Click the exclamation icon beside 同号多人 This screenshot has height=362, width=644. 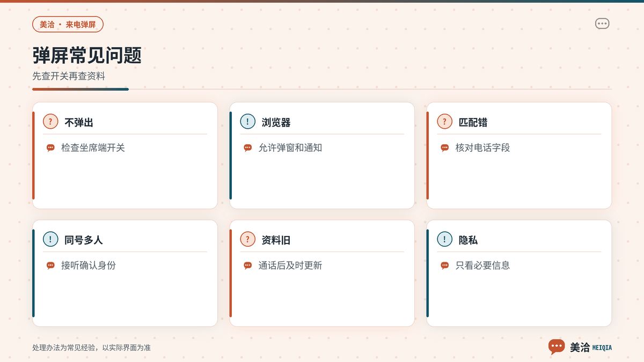click(50, 240)
